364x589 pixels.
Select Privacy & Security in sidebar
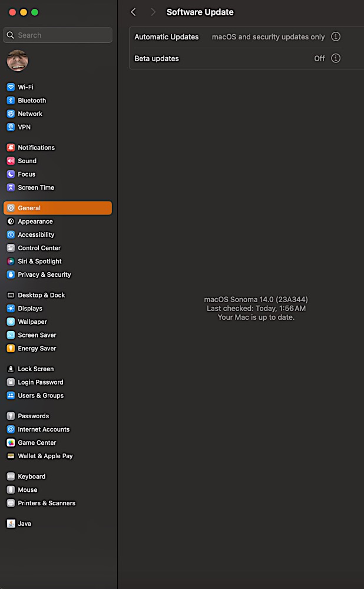44,275
